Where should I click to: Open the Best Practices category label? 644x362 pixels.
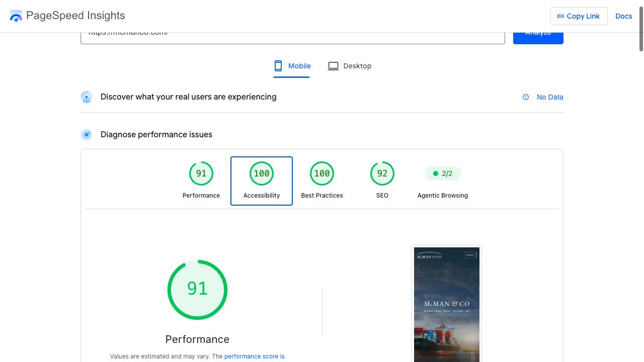coord(322,196)
